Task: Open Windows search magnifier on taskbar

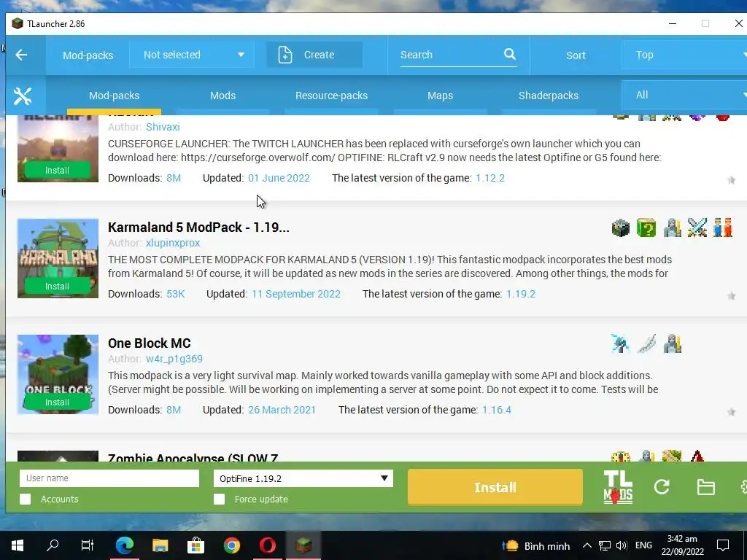Action: pos(53,545)
